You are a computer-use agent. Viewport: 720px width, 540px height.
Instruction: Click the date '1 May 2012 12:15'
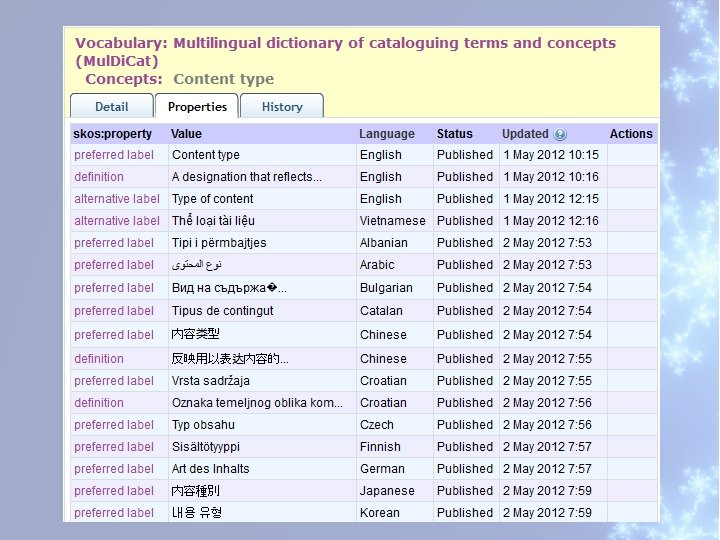(551, 199)
